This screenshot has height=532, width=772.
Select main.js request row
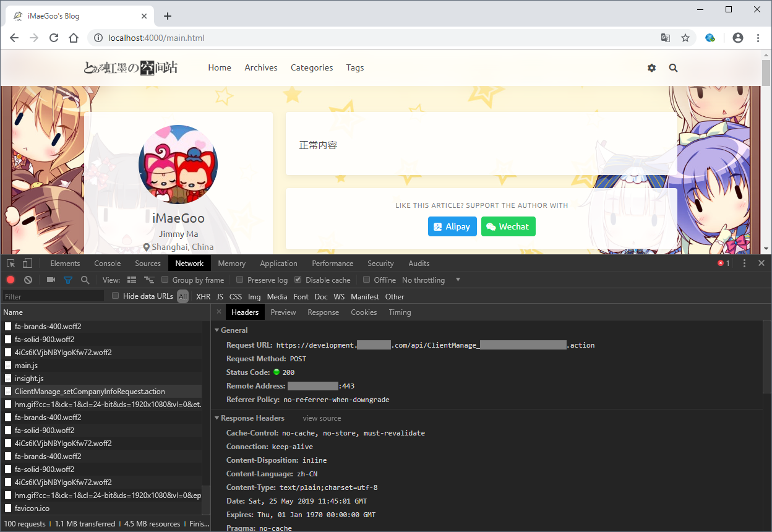point(101,365)
